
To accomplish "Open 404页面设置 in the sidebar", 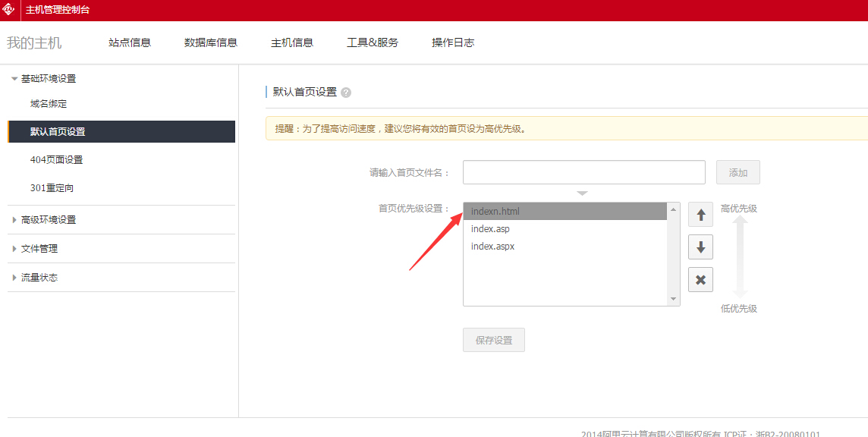I will pyautogui.click(x=57, y=160).
